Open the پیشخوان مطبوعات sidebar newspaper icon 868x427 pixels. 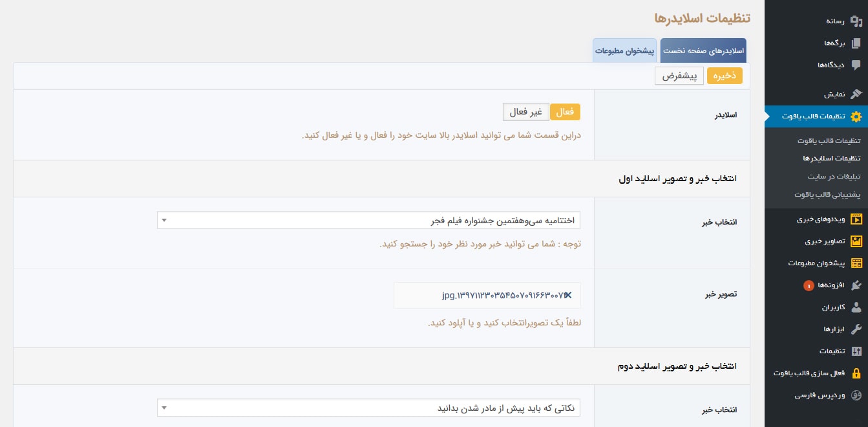pyautogui.click(x=856, y=263)
